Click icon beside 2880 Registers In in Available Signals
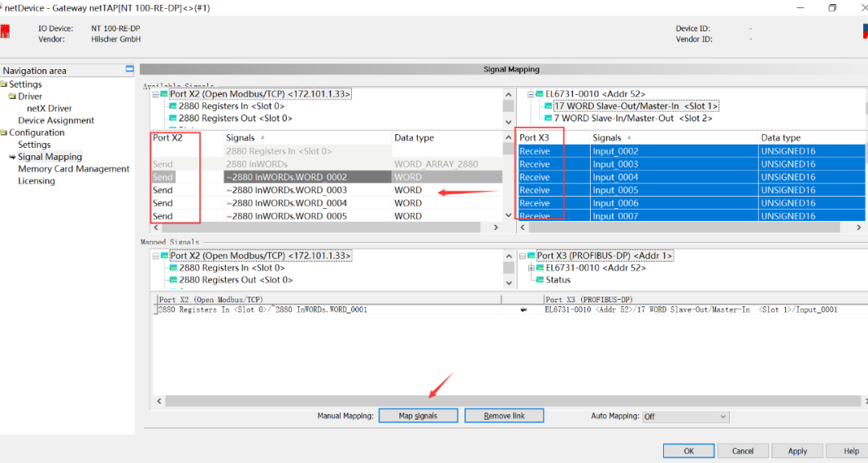Viewport: 868px width, 463px height. coord(174,106)
